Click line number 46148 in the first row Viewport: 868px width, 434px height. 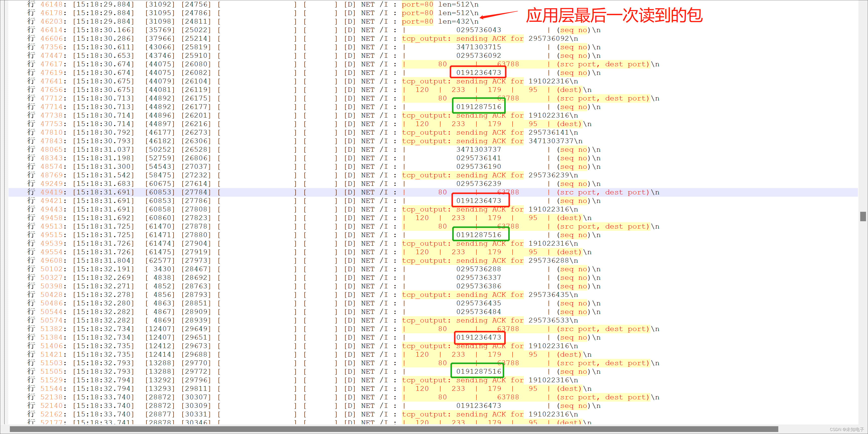click(x=51, y=4)
